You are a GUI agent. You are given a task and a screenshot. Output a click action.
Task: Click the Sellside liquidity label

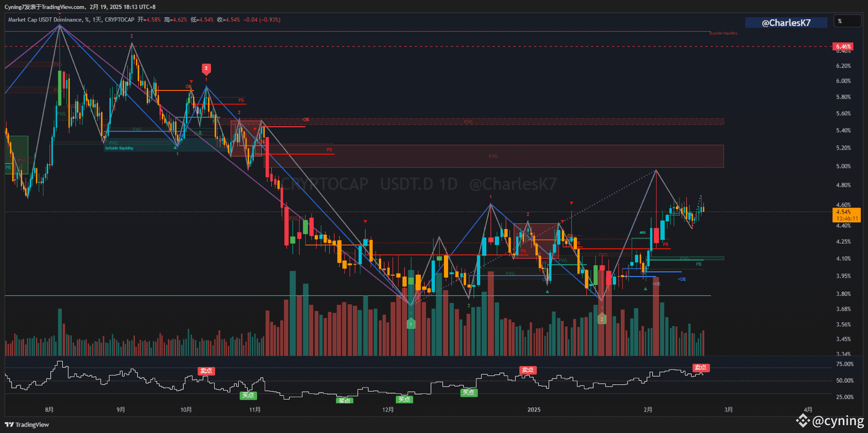pos(119,148)
